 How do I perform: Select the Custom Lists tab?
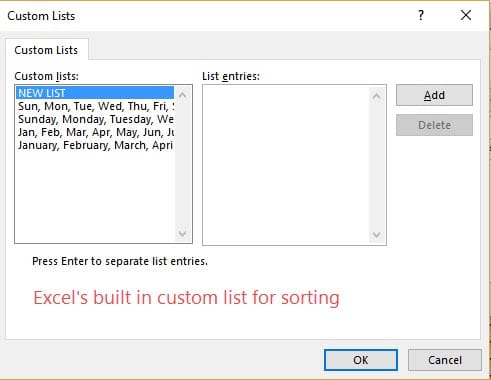[46, 50]
